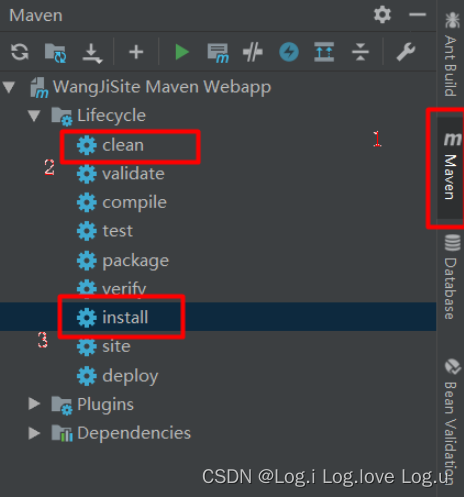Click Plugins folder icon

[62, 405]
